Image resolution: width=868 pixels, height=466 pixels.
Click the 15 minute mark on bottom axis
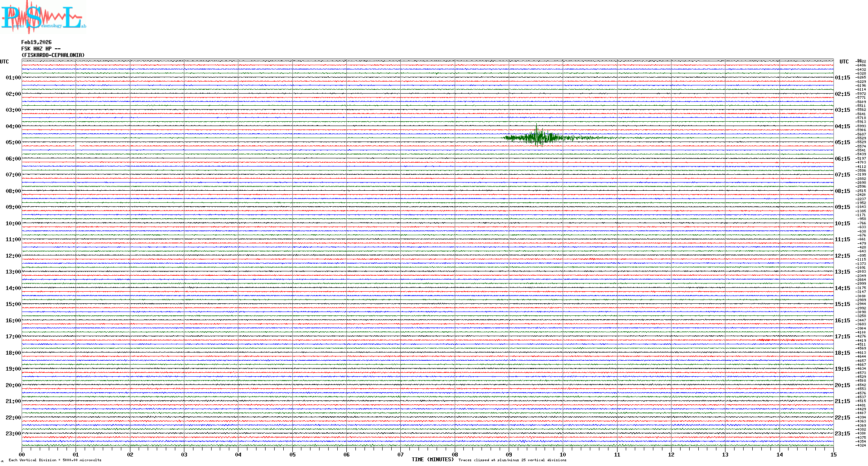coord(833,454)
